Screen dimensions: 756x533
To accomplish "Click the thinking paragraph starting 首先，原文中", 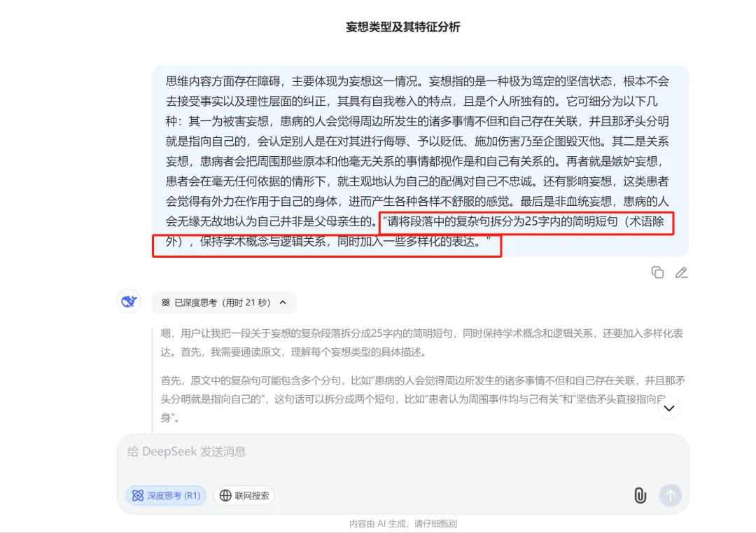I will click(423, 399).
